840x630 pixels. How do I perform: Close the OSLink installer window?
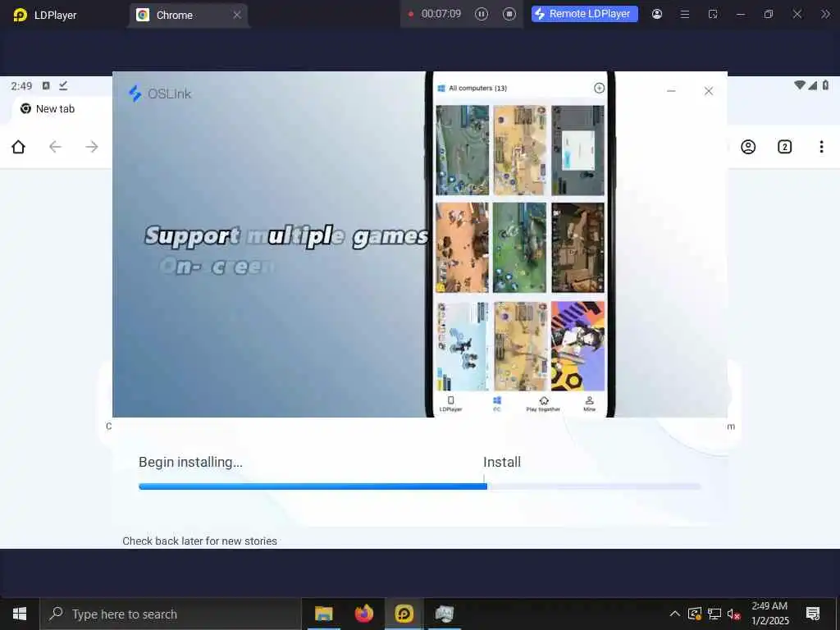(708, 91)
